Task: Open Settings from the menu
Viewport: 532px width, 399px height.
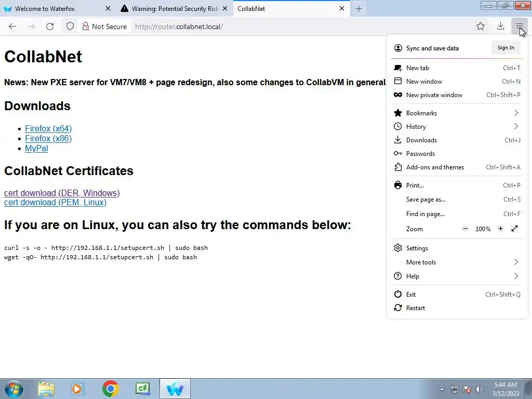Action: (457, 248)
